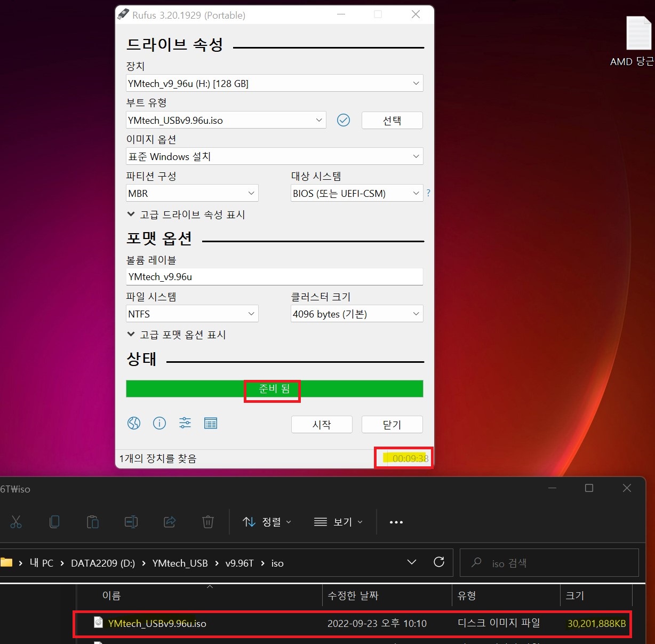Show Rufus about information icon
655x644 pixels.
click(x=159, y=423)
